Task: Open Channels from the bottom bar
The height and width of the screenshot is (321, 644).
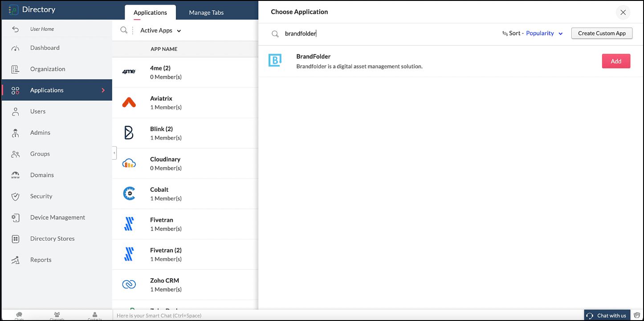Action: click(x=57, y=316)
